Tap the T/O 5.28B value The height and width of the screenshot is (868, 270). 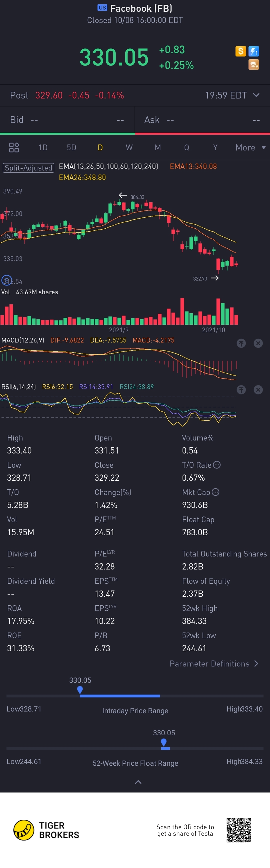click(x=17, y=505)
